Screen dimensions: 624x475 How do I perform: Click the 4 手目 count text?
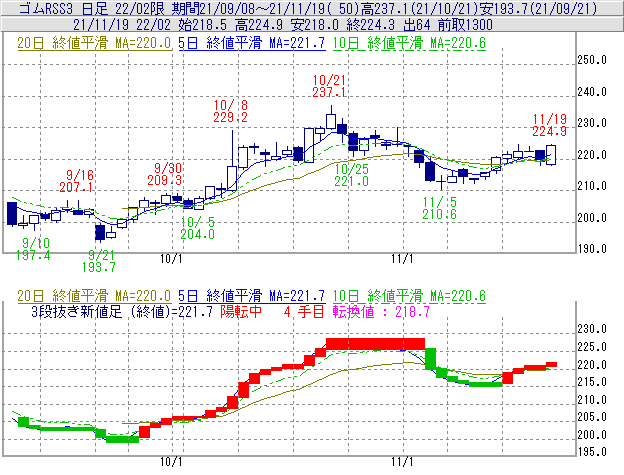tap(304, 311)
